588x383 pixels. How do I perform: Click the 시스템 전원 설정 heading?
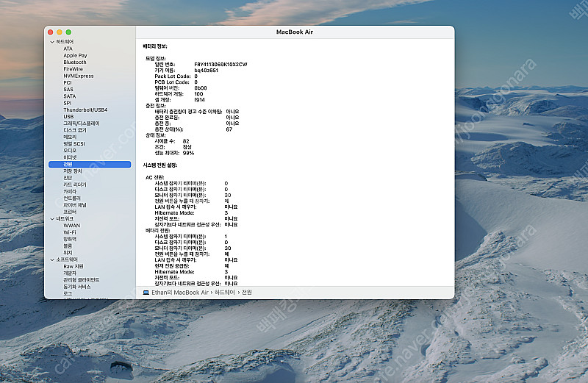pyautogui.click(x=160, y=165)
